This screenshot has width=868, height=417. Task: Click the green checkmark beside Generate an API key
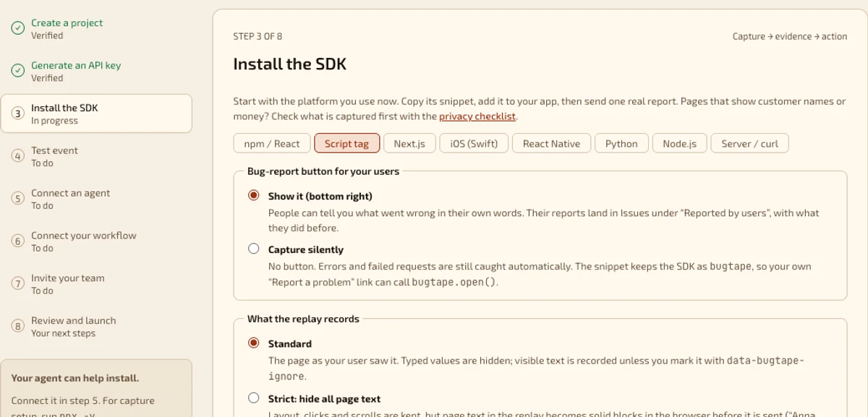tap(18, 71)
